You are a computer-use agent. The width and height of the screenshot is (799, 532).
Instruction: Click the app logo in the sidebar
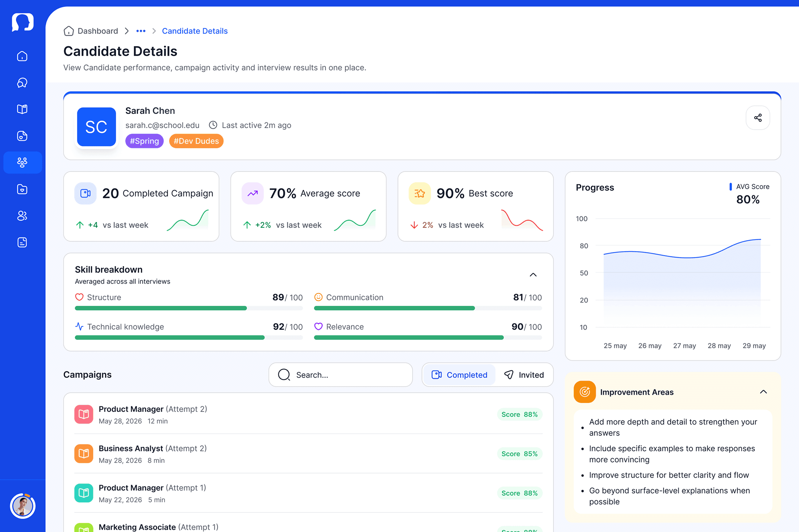pos(22,22)
